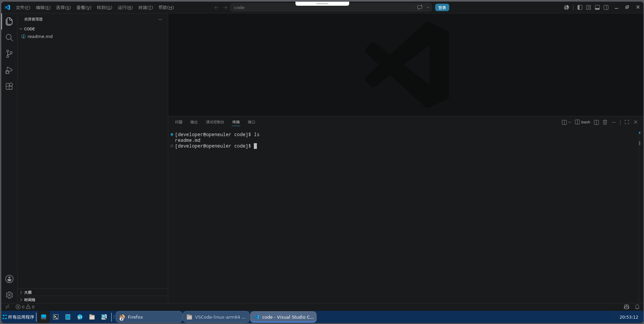Screen dimensions: 644x324
Task: Open the Manage gear icon
Action: [9, 295]
